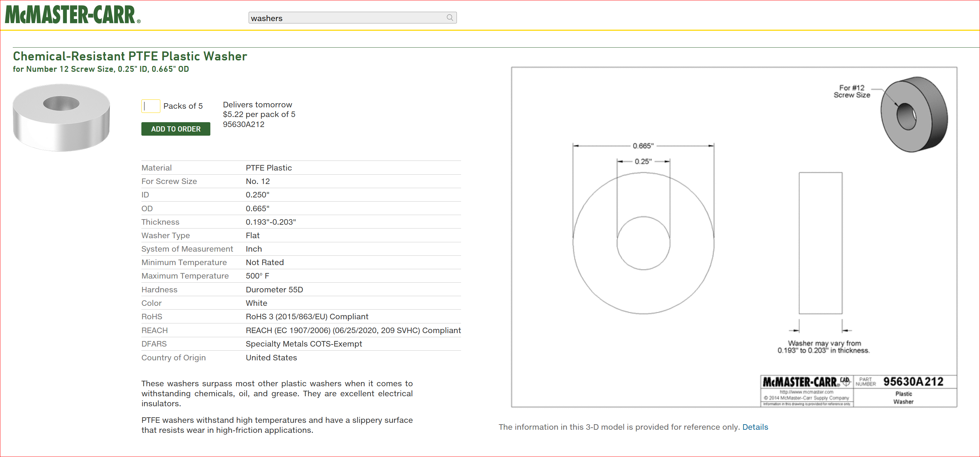Viewport: 980px width, 457px height.
Task: Click the pack quantity input box
Action: coord(151,106)
